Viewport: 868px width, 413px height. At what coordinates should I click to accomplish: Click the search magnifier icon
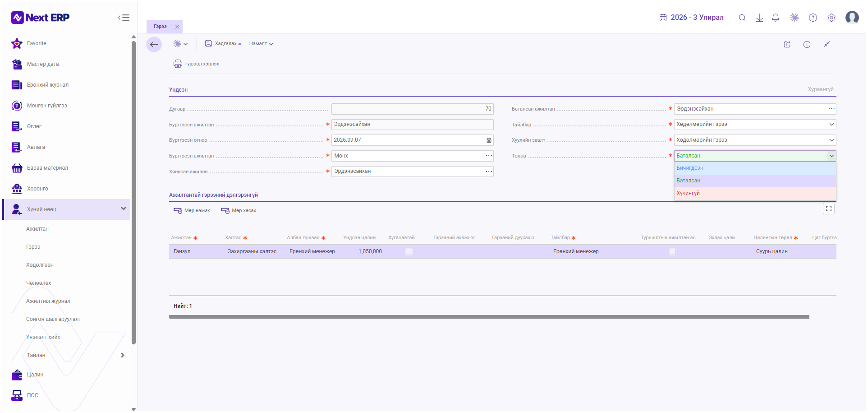click(742, 18)
